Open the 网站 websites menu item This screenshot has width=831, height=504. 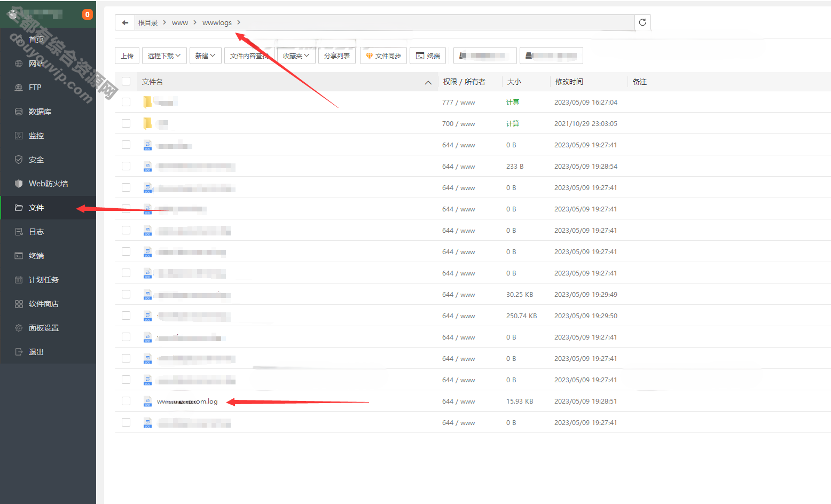coord(36,64)
